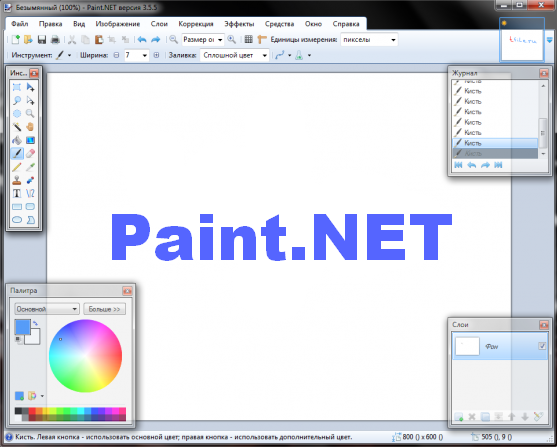
Task: Select the highlighted Кисть history entry
Action: pyautogui.click(x=495, y=143)
